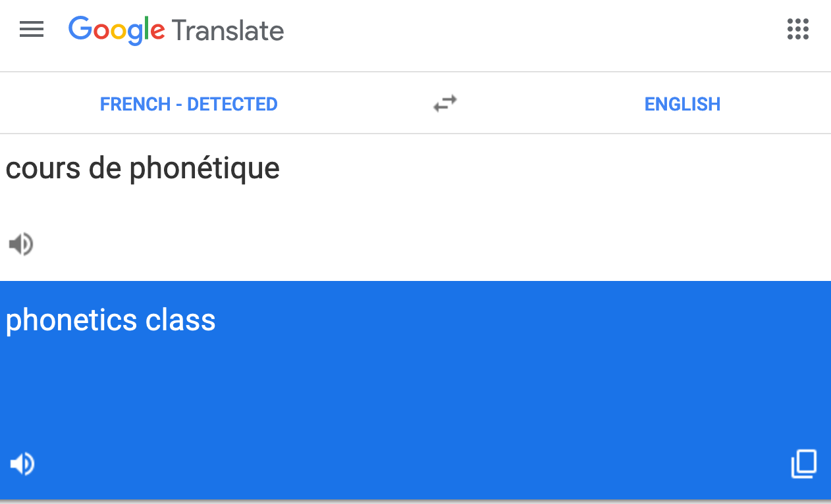This screenshot has height=504, width=831.
Task: Open the French - Detected language selector
Action: pos(188,104)
